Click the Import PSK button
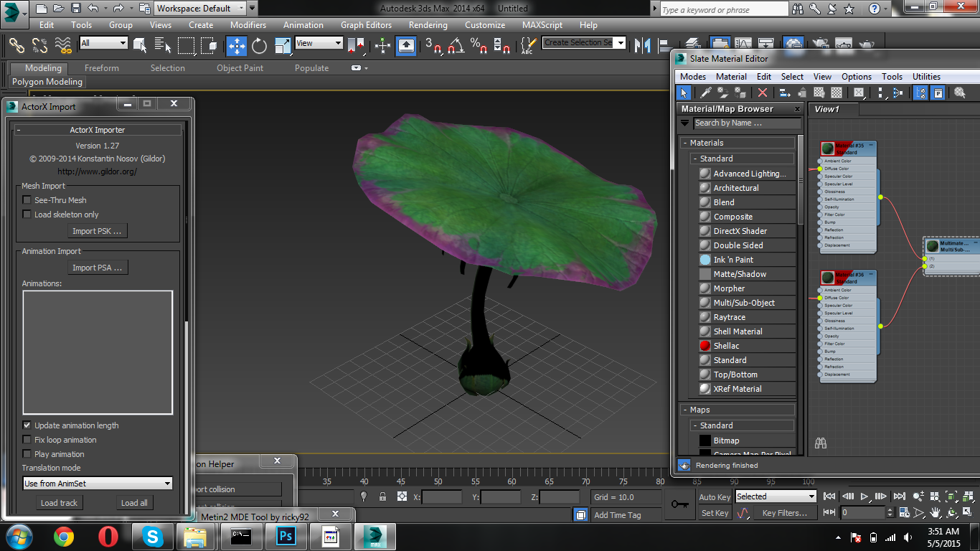Screen dimensions: 980x551 coord(97,231)
